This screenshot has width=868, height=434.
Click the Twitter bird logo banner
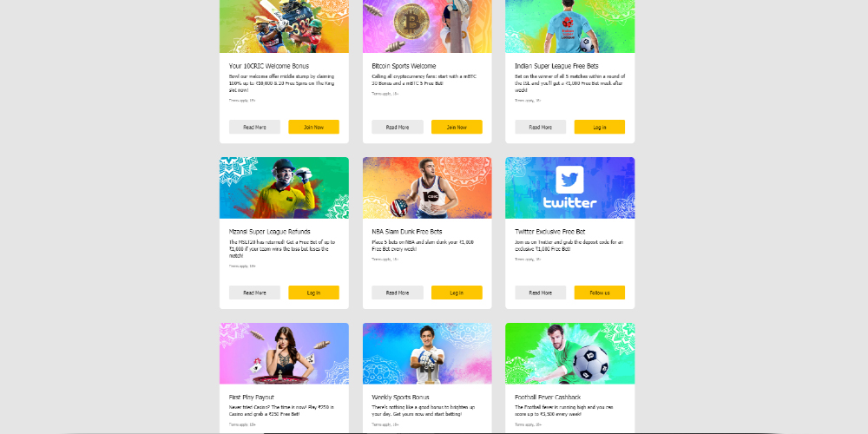(x=569, y=187)
